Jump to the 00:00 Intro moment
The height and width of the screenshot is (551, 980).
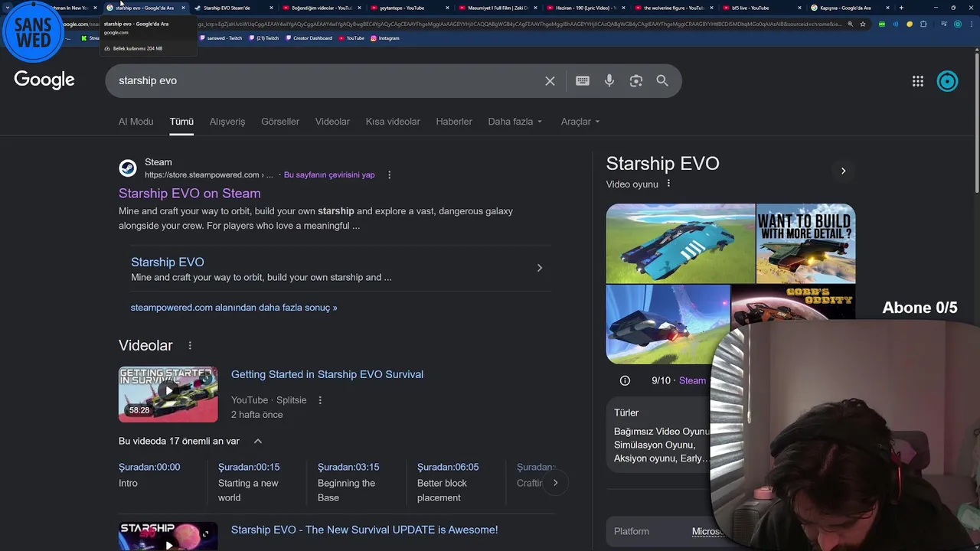(x=149, y=475)
